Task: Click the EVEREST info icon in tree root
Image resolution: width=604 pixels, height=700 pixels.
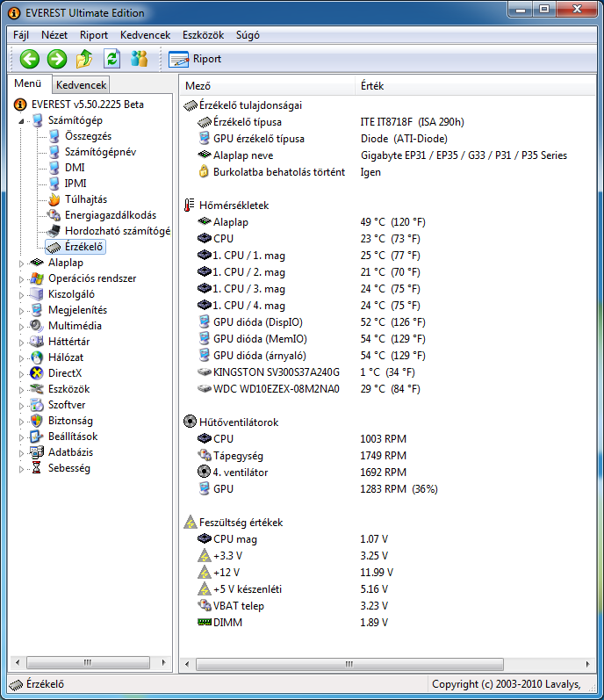Action: pyautogui.click(x=20, y=105)
